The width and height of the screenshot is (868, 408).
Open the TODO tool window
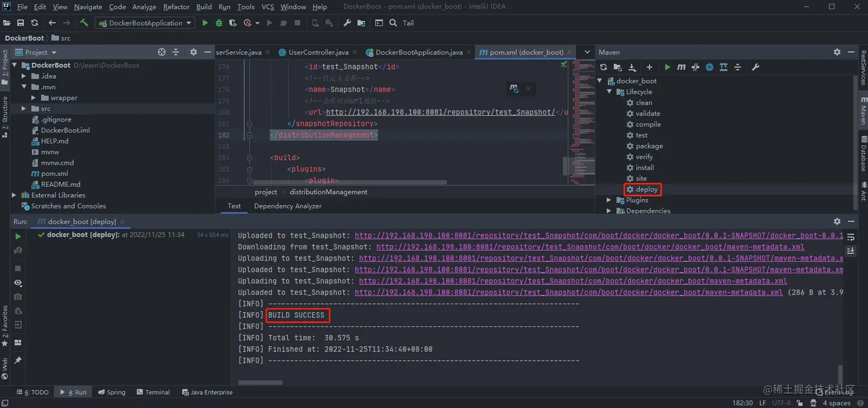point(33,392)
